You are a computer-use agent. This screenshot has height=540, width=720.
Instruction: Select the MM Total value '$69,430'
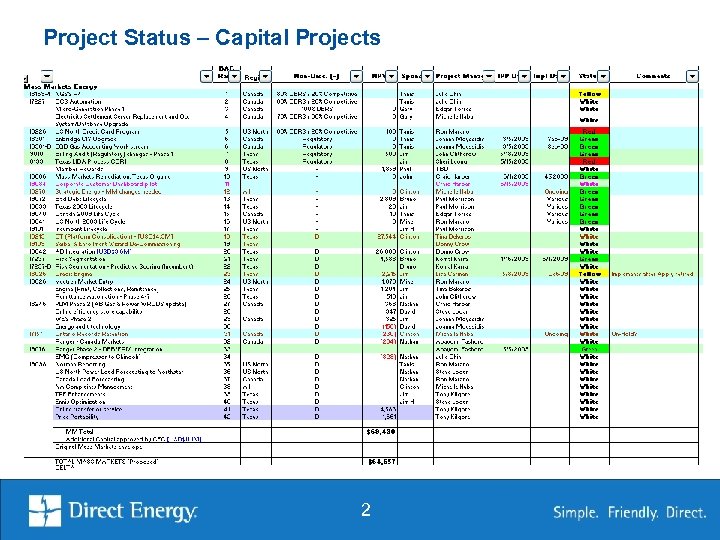point(381,432)
